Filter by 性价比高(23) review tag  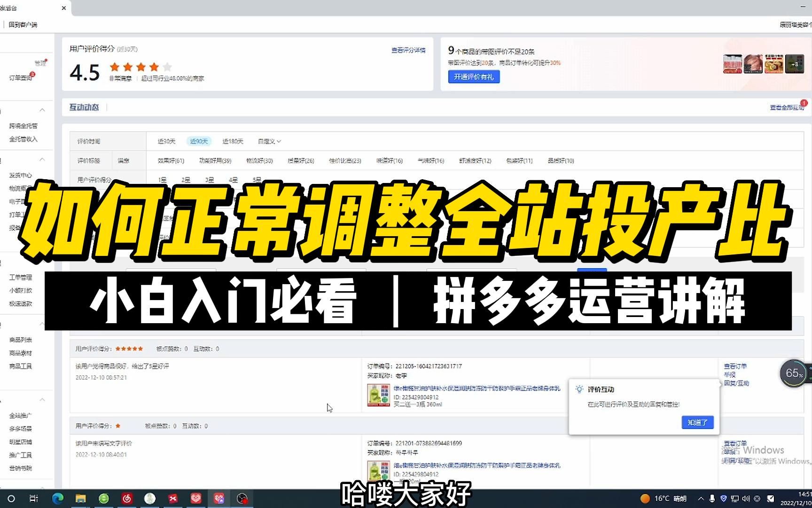[345, 160]
